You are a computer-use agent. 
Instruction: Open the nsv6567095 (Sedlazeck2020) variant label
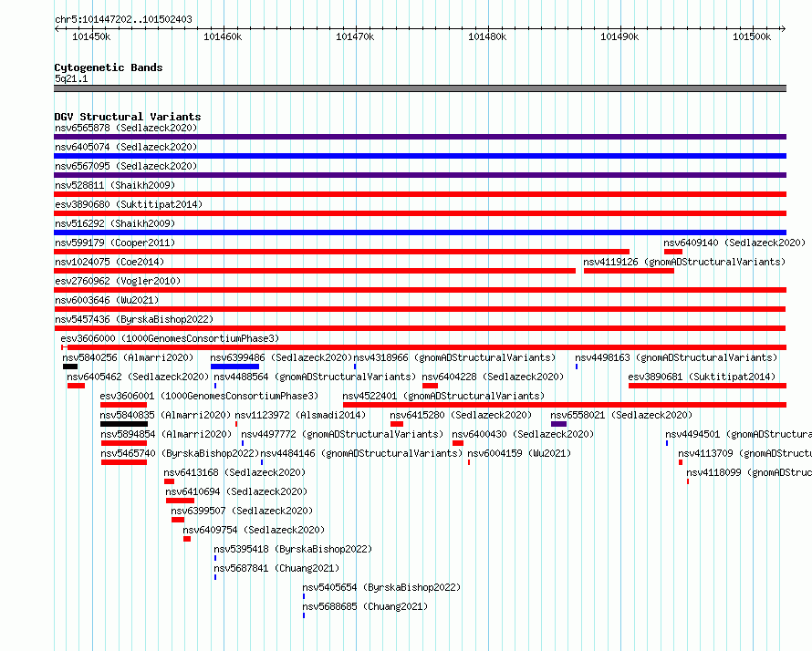(x=126, y=166)
